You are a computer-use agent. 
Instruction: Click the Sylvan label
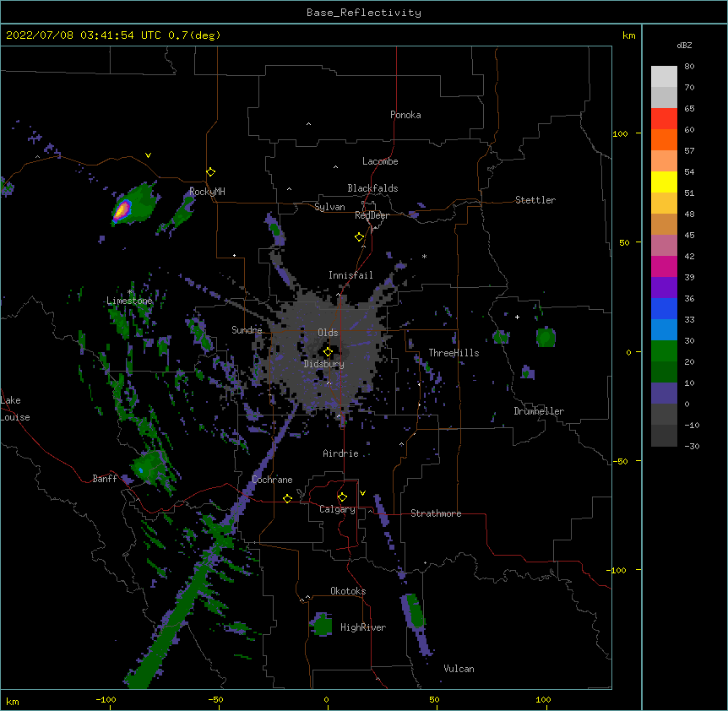click(x=329, y=207)
